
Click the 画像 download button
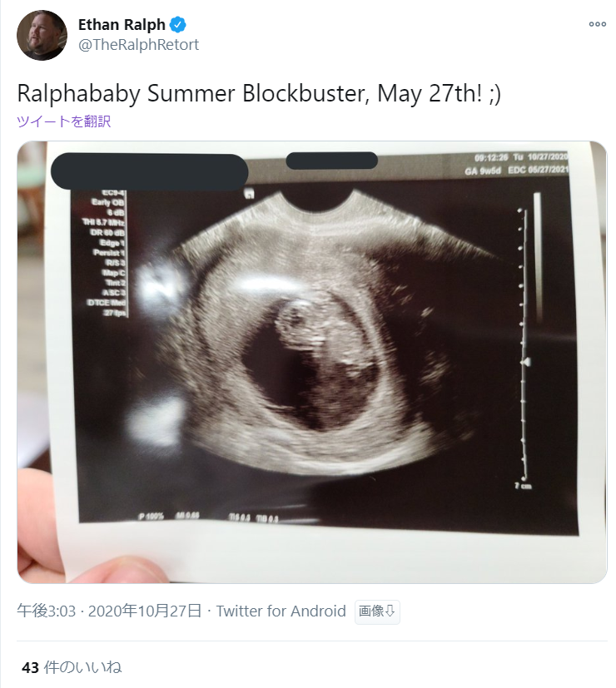(x=377, y=611)
